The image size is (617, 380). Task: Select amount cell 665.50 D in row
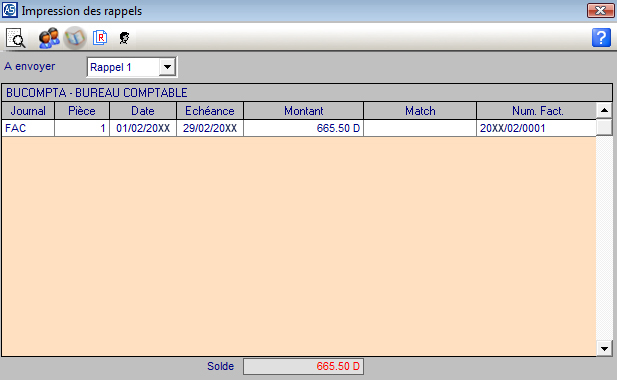point(303,128)
